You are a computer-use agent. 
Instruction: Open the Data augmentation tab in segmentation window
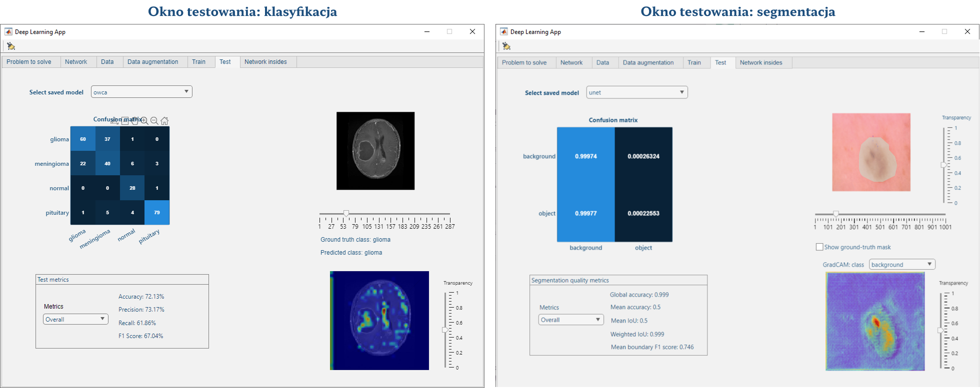(x=648, y=62)
